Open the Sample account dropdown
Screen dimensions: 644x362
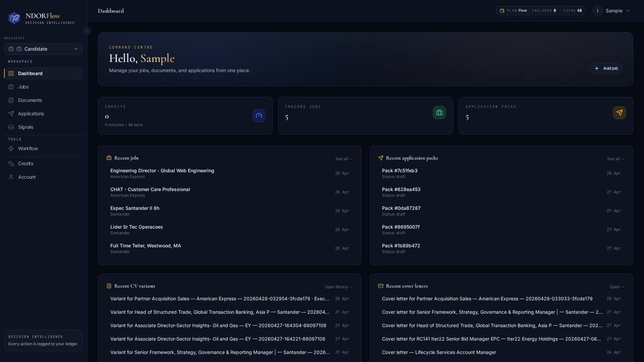coord(614,10)
